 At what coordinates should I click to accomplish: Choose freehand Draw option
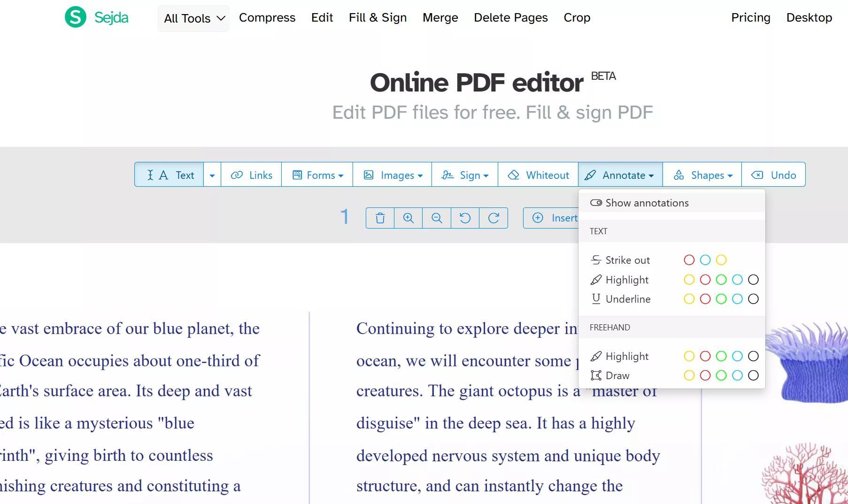click(610, 375)
